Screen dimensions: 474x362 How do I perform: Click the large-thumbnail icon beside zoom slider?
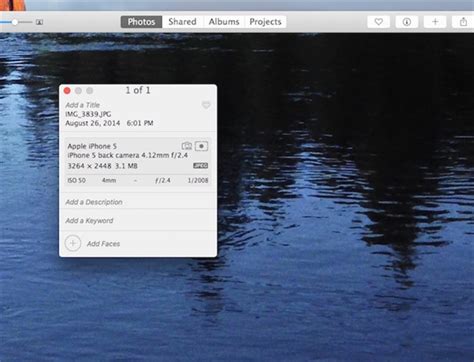coord(39,22)
